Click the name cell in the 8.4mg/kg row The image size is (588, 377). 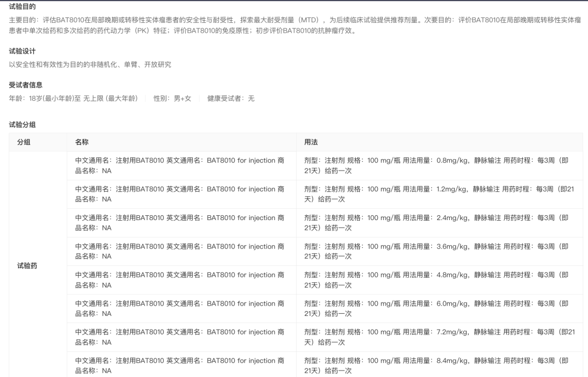(x=181, y=364)
